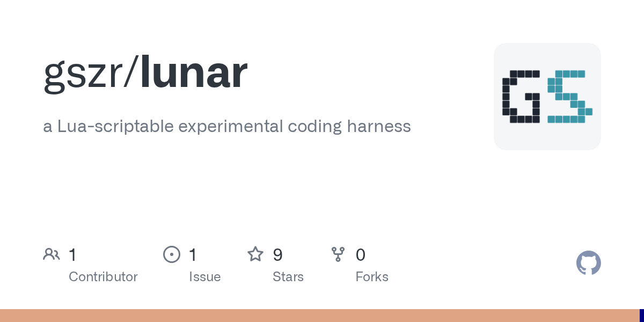
Task: Open the GS pixel avatar image
Action: pyautogui.click(x=547, y=97)
